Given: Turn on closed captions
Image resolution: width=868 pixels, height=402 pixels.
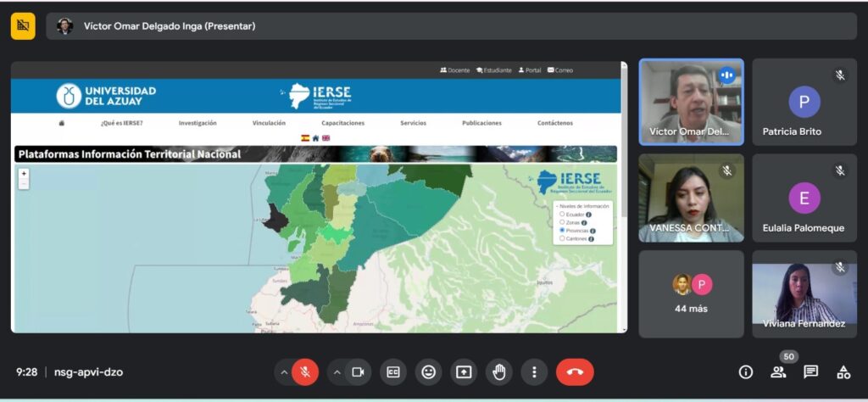Looking at the screenshot, I should click(x=393, y=372).
